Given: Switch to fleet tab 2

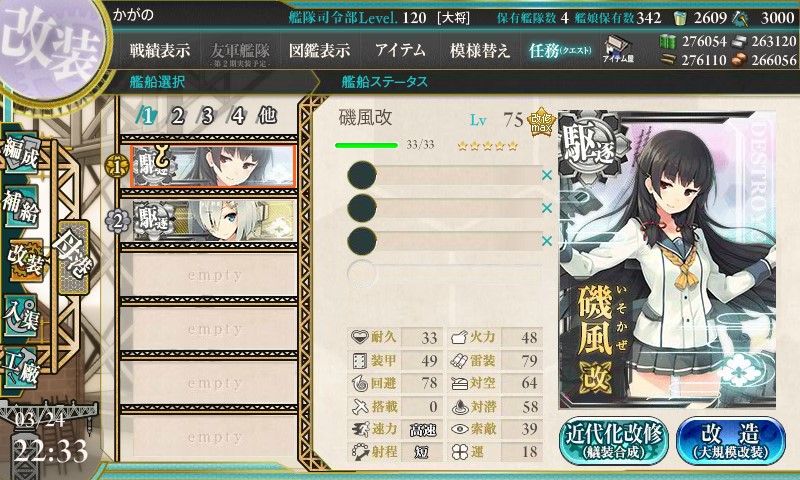Looking at the screenshot, I should (x=177, y=116).
